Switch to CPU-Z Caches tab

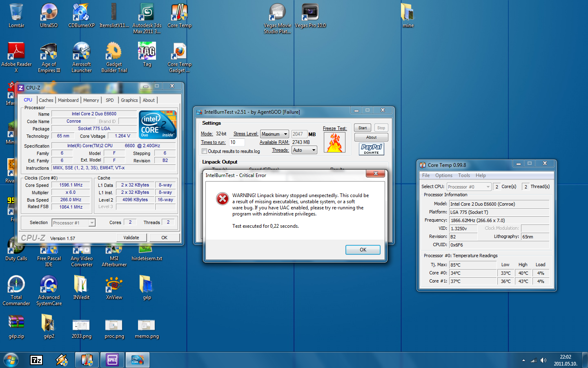pos(46,100)
